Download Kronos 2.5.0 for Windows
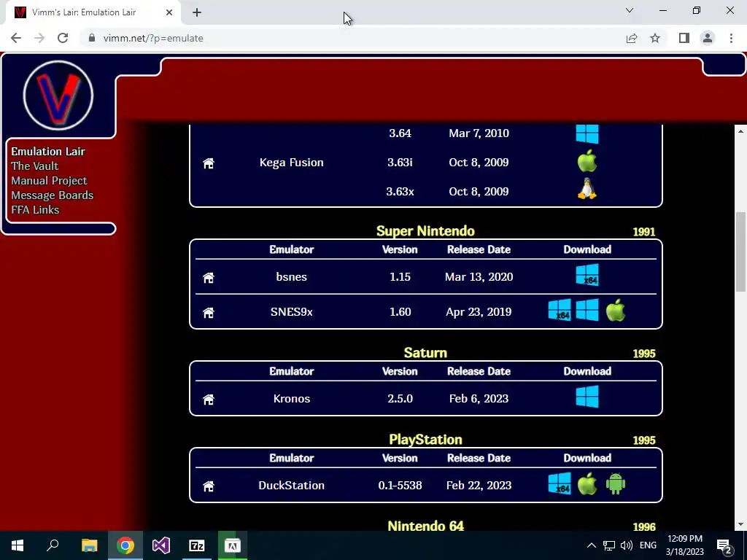747x560 pixels. pyautogui.click(x=587, y=397)
